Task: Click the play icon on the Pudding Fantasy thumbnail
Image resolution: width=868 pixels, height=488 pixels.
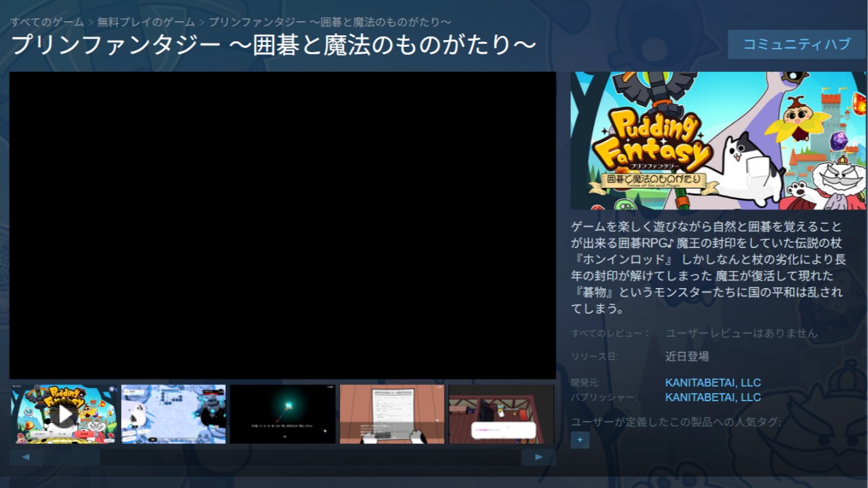Action: pos(64,414)
